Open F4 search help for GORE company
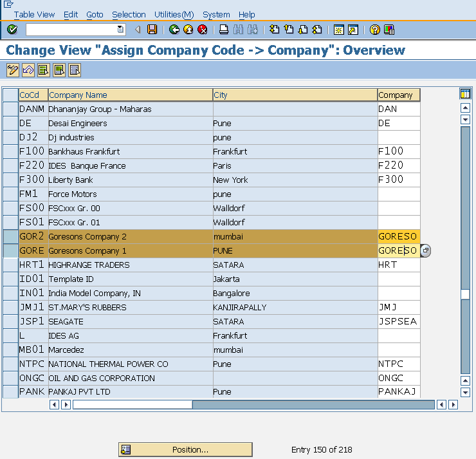Image resolution: width=476 pixels, height=459 pixels. click(426, 250)
